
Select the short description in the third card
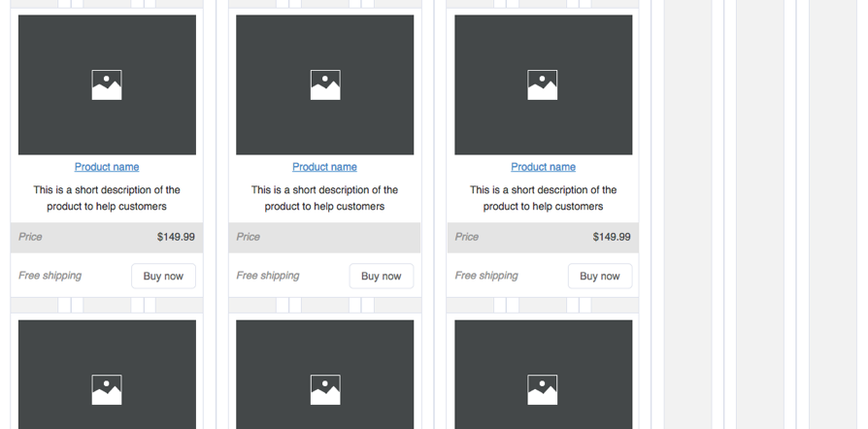543,198
